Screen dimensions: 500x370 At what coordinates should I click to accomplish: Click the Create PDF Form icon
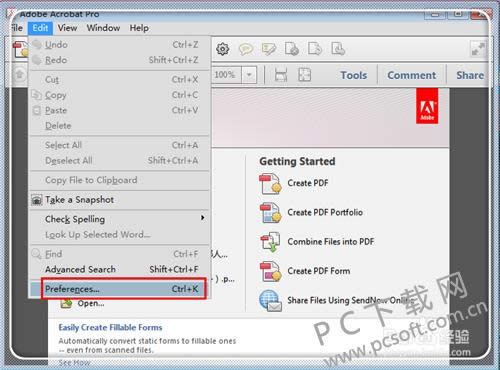270,272
